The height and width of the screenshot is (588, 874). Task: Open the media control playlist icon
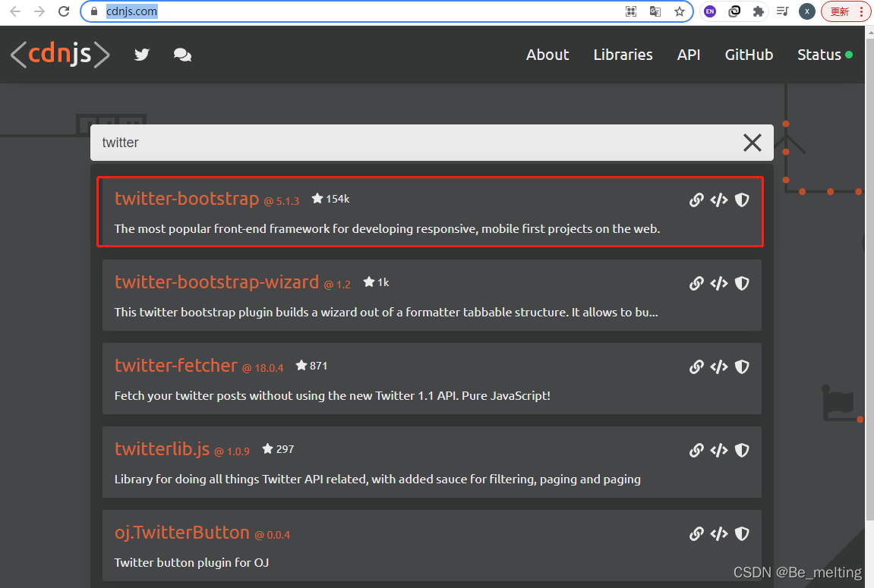[783, 11]
